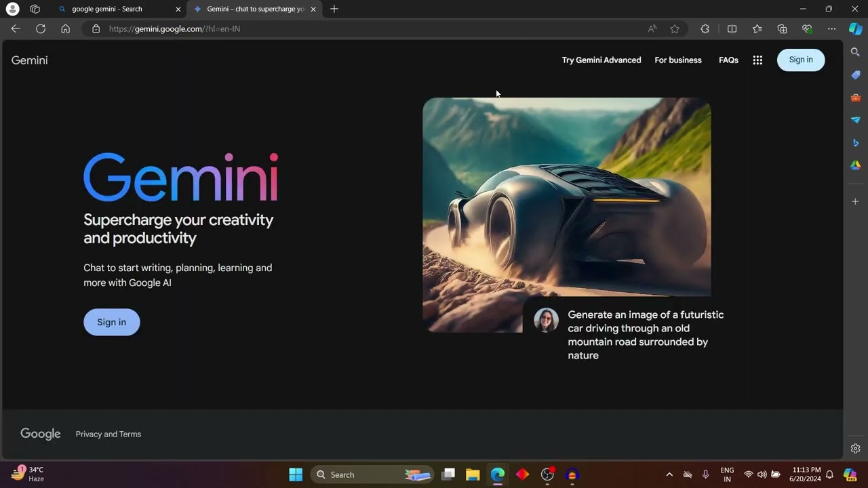Screen dimensions: 868x488
Task: Click the large Gemini gradient logo
Action: (x=180, y=177)
